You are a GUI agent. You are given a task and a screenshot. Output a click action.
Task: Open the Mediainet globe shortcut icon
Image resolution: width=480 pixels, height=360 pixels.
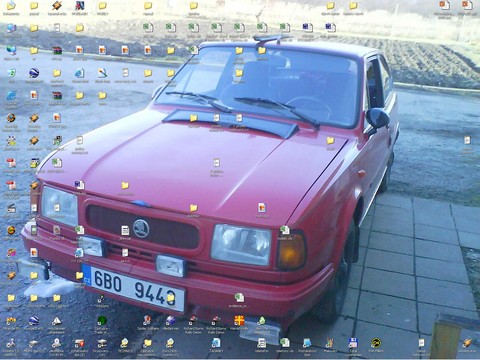click(170, 321)
